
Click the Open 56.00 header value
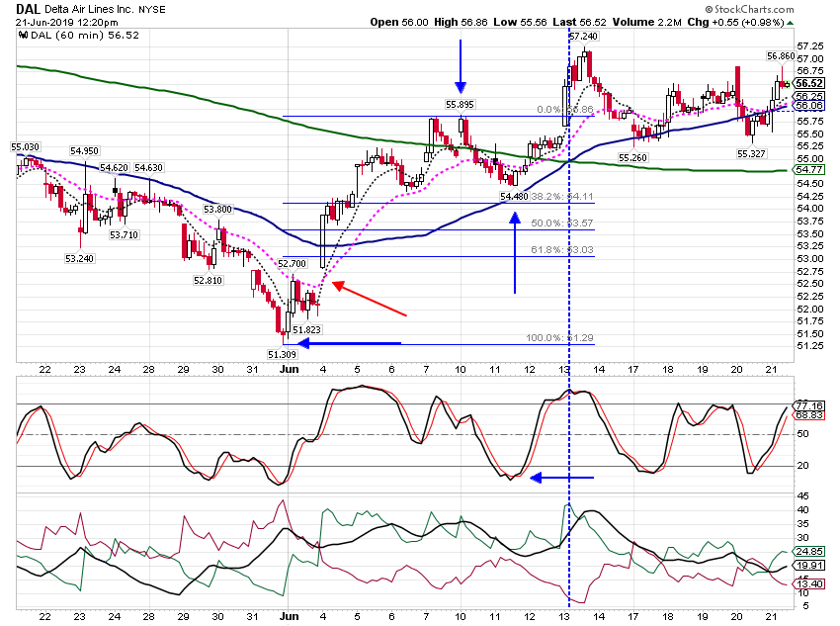pos(399,22)
